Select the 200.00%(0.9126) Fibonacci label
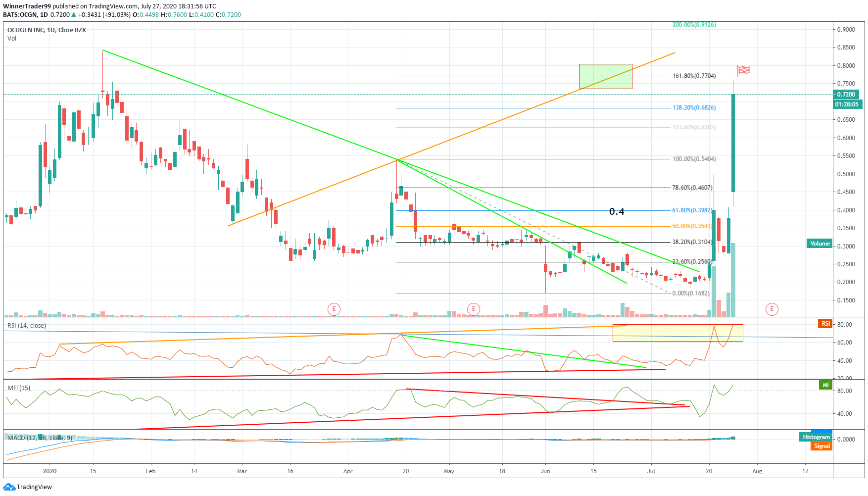Viewport: 868px width, 496px height. 694,25
